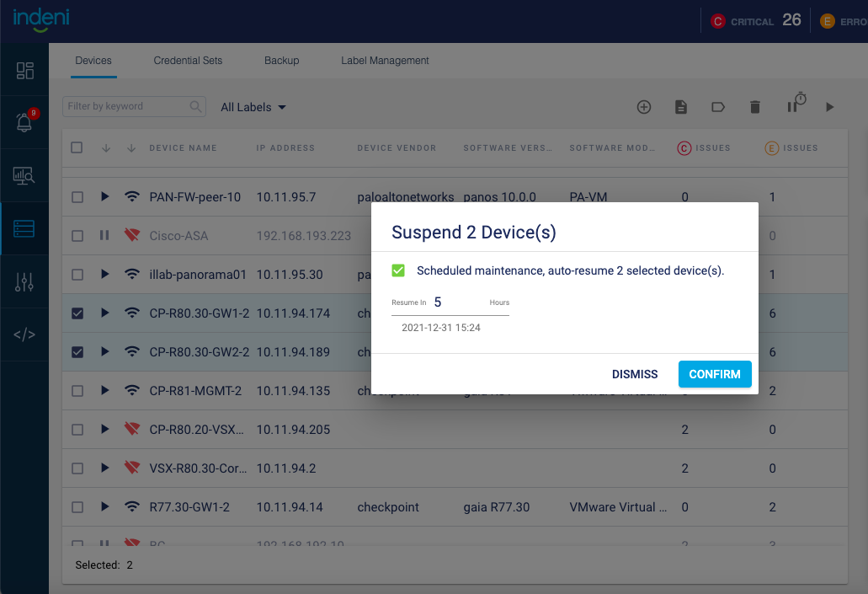Click the 2021-12-31 15:24 resume date
Screen dimensions: 868x594
tap(441, 328)
